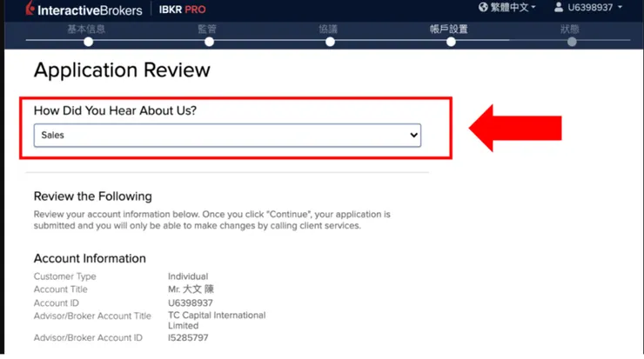Click the Advisor/Broker Account ID value I5285797
Viewport: 644px width, 359px height.
[x=188, y=337]
